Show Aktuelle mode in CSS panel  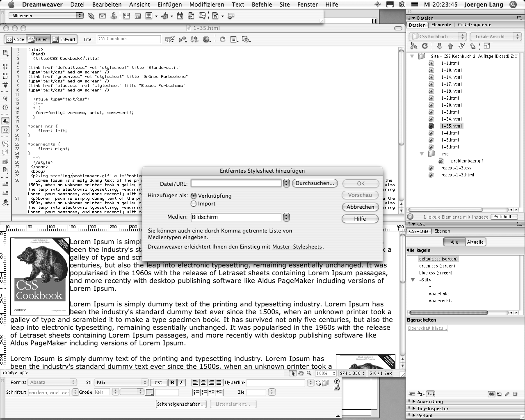(475, 242)
